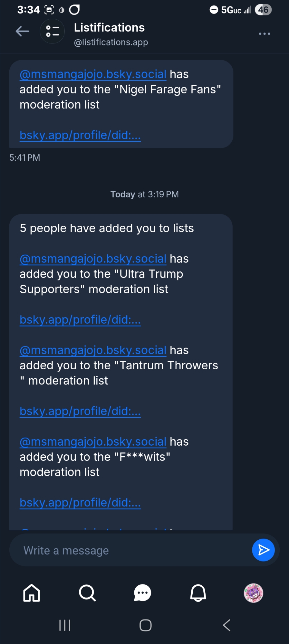Open bsky.app link under F***wits list message
Screen dimensions: 289x644
point(80,503)
